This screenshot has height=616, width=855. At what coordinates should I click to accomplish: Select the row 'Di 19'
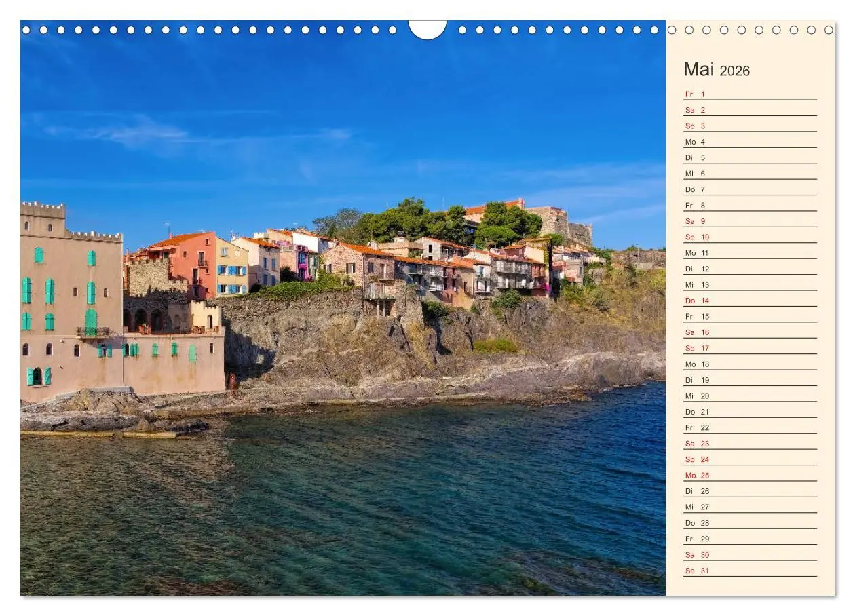750,380
